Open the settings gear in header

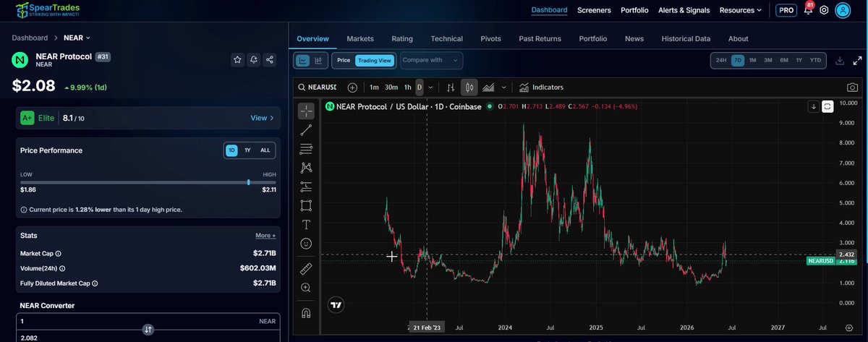point(823,10)
